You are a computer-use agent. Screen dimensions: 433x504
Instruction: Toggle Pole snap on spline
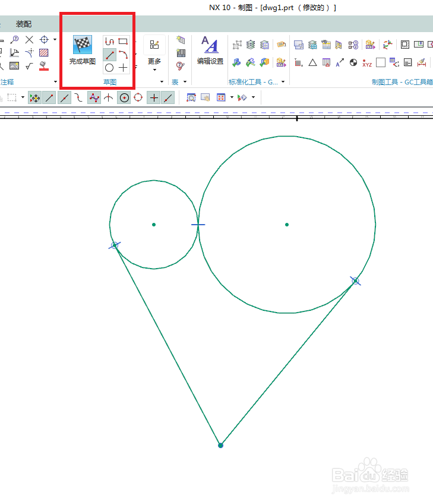(x=94, y=97)
